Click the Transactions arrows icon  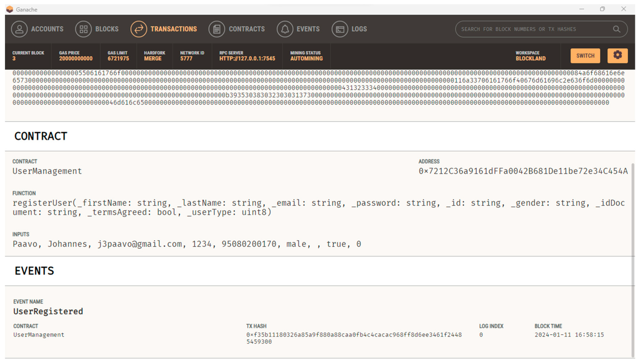pyautogui.click(x=139, y=29)
